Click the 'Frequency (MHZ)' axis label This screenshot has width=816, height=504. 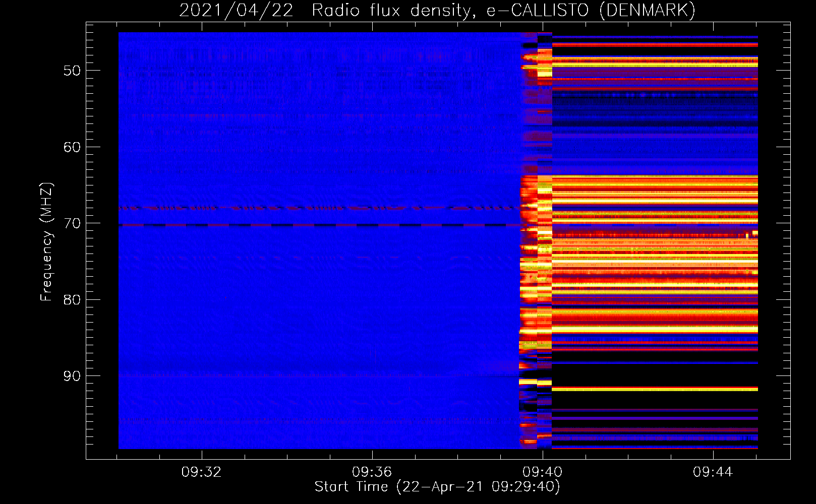pyautogui.click(x=46, y=242)
